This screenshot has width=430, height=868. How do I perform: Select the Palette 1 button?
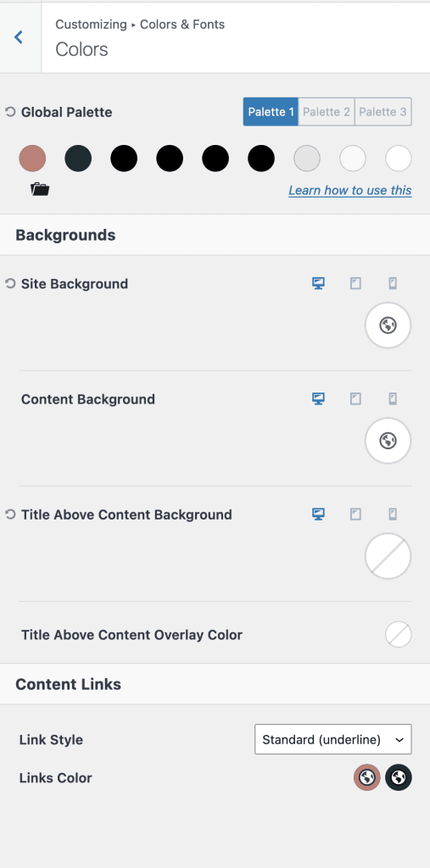point(271,112)
